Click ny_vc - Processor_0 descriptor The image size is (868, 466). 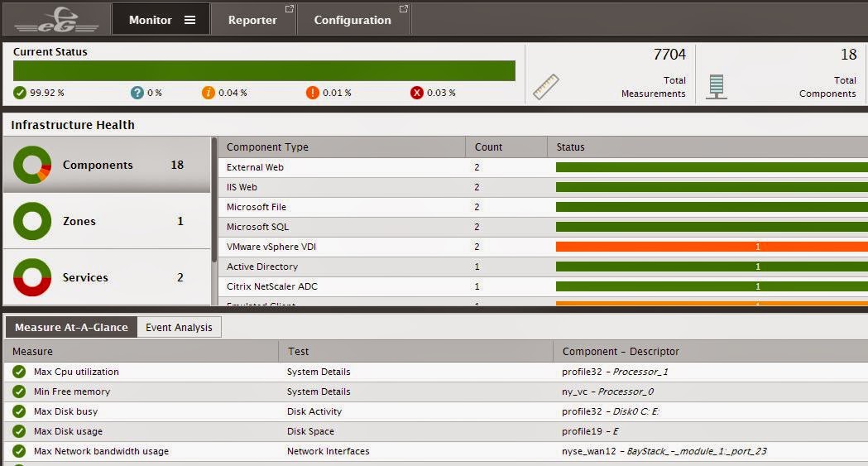tap(608, 392)
